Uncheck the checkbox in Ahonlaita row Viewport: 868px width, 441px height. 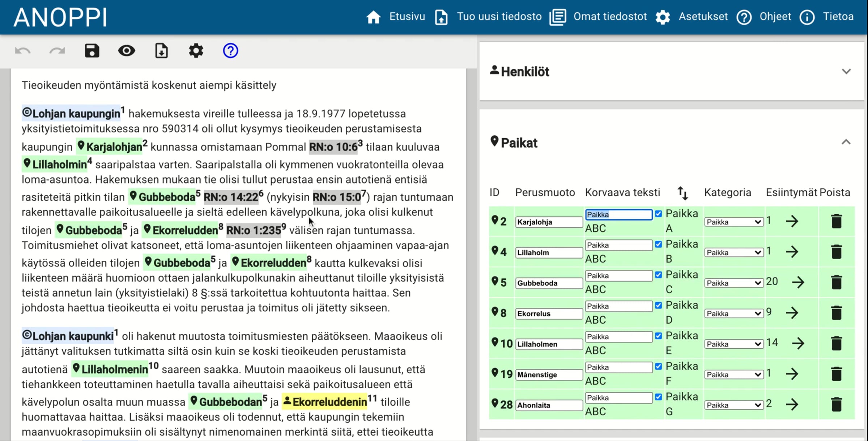[x=658, y=397]
